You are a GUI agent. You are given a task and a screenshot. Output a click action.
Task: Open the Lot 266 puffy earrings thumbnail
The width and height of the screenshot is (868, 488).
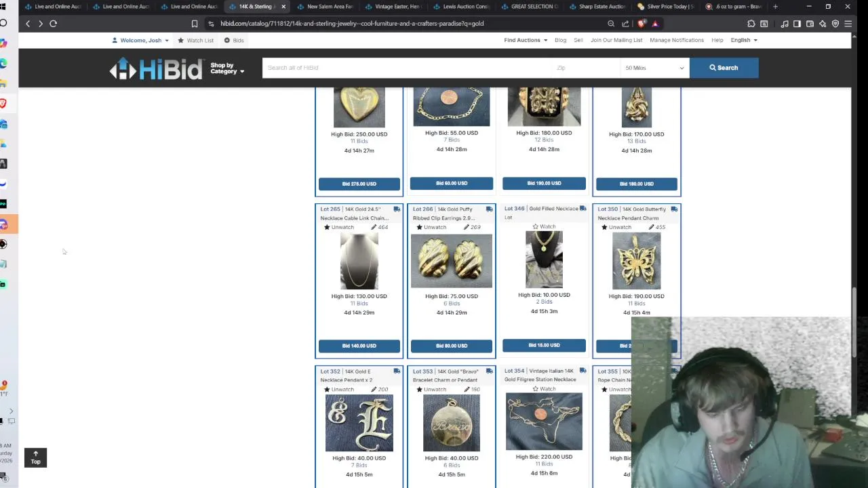click(x=451, y=261)
